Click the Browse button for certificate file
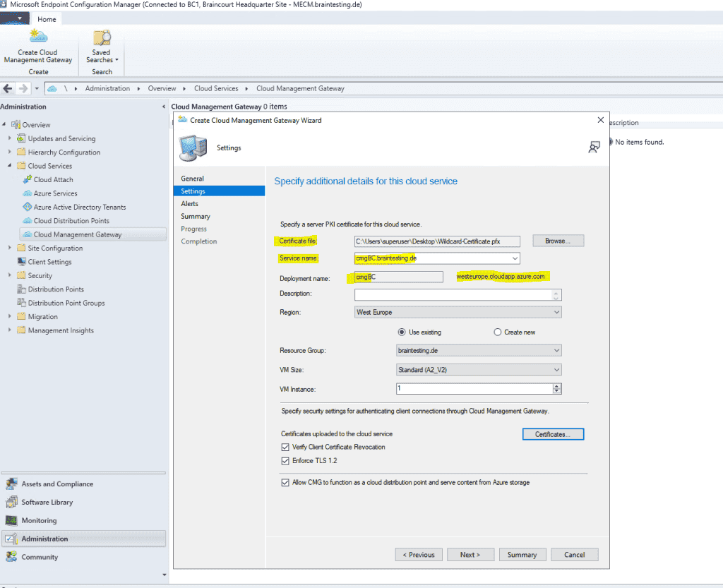Image resolution: width=723 pixels, height=588 pixels. pos(558,240)
